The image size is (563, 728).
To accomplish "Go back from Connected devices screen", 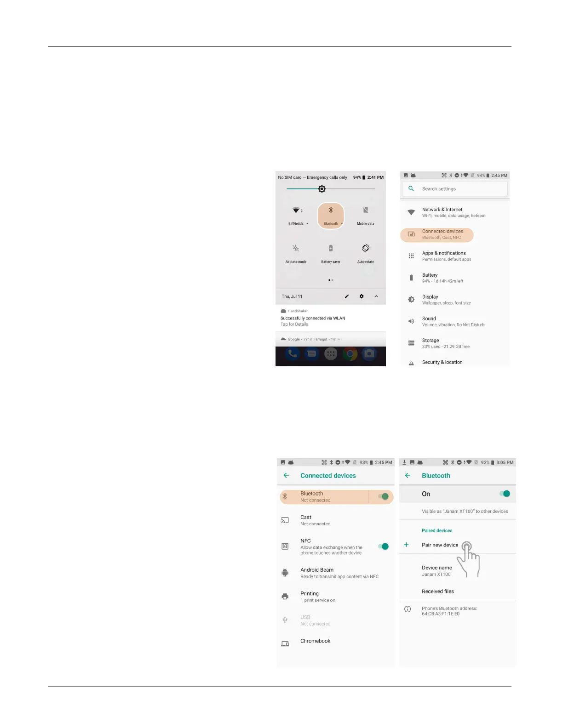I will click(x=286, y=476).
